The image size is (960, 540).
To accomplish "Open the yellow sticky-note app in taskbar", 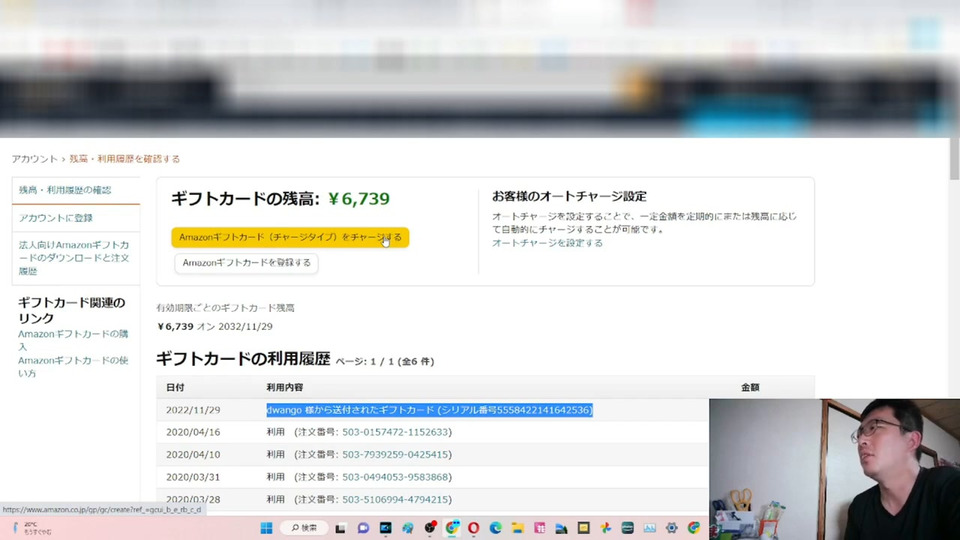I will [x=583, y=528].
